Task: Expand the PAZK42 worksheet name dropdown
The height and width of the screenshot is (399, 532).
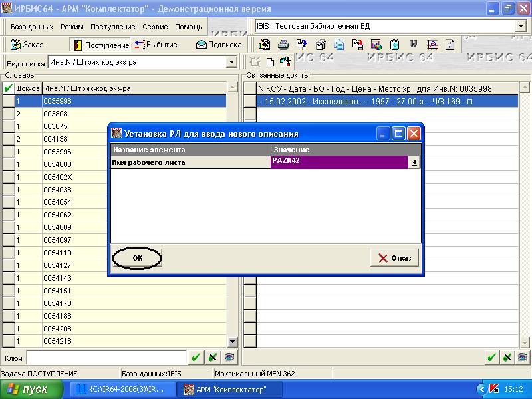Action: (x=414, y=162)
